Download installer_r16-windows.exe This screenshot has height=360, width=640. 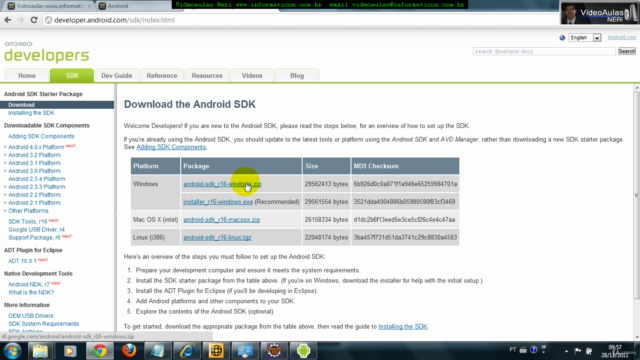pyautogui.click(x=218, y=202)
